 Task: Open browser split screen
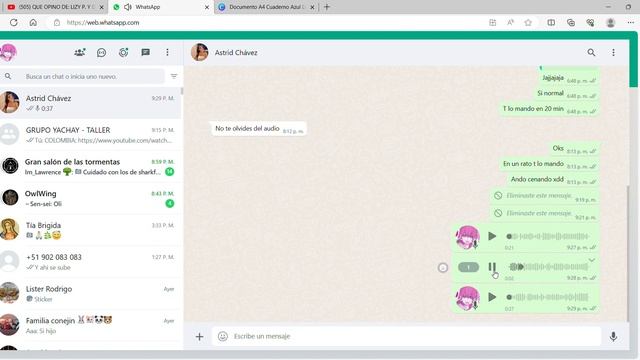pos(551,22)
